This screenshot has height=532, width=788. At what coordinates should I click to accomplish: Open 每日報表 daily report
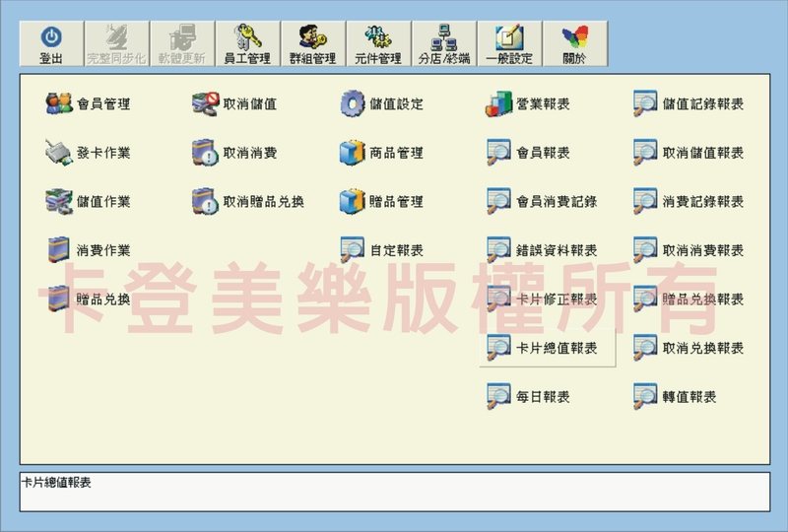coord(528,397)
